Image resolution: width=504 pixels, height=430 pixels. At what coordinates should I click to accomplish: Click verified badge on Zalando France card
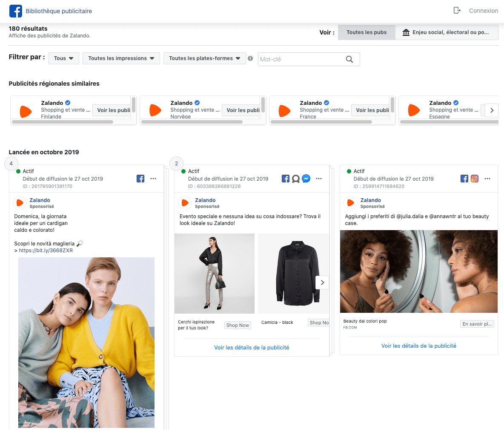pyautogui.click(x=326, y=103)
